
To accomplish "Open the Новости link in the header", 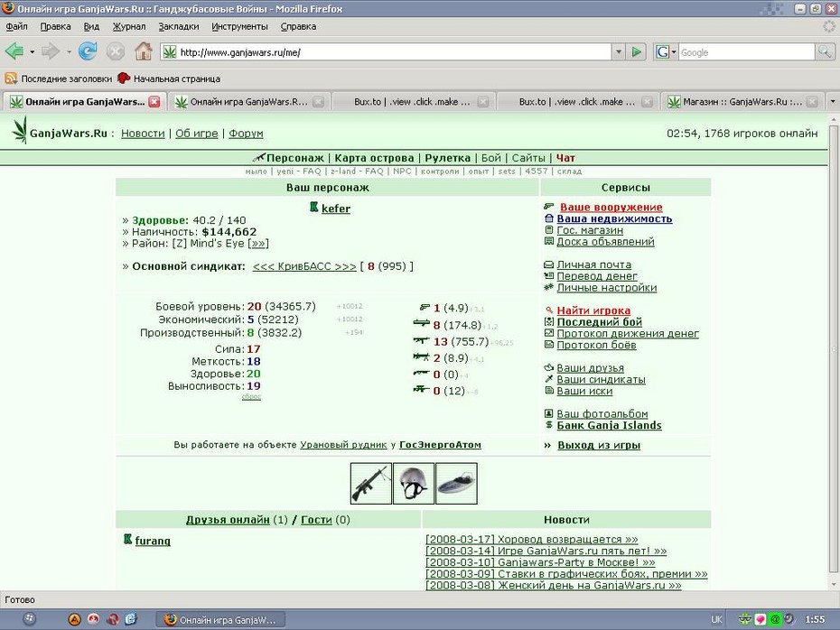I will [x=143, y=134].
